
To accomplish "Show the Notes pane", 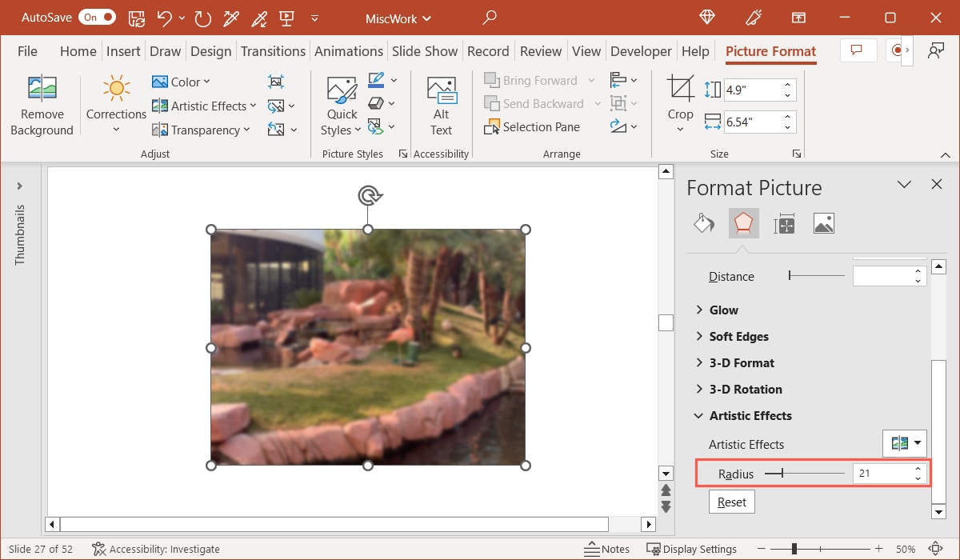I will click(606, 549).
